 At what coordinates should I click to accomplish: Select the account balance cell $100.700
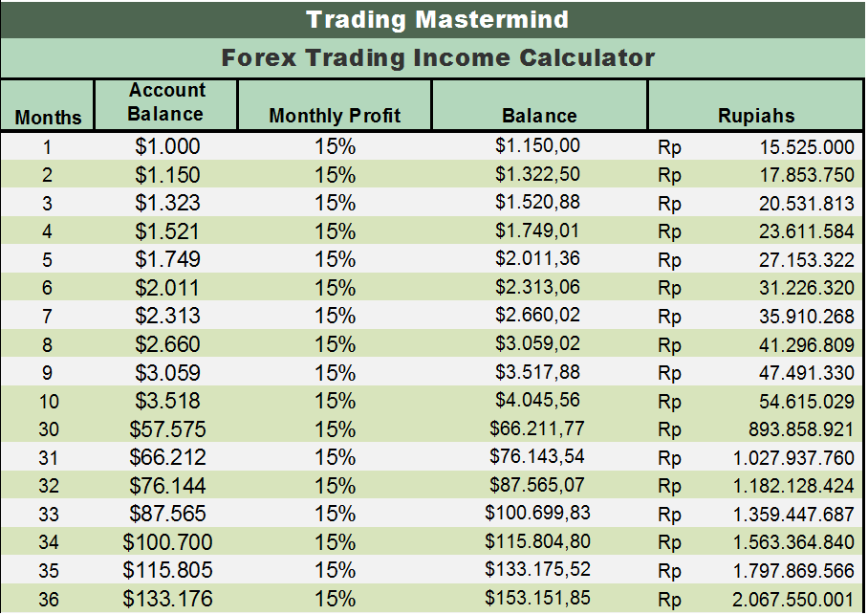[x=167, y=543]
